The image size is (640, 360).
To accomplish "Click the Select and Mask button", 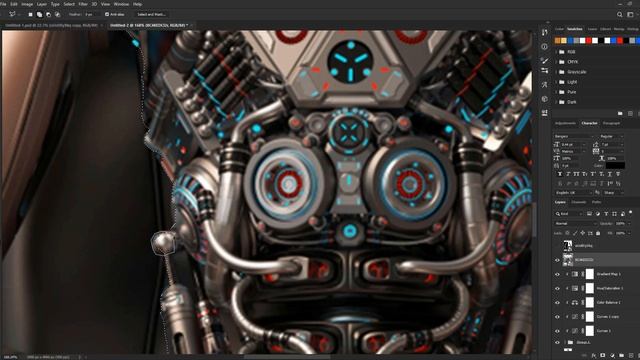I will pos(151,14).
